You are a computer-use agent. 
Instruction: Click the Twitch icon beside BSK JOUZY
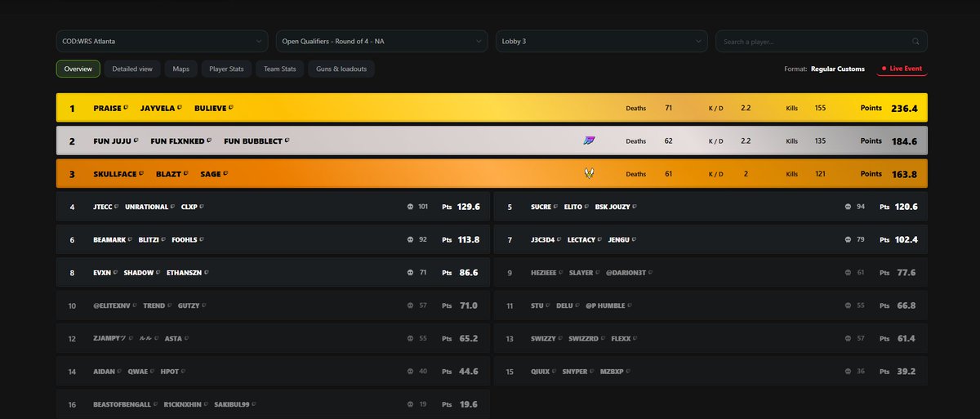[x=635, y=207]
